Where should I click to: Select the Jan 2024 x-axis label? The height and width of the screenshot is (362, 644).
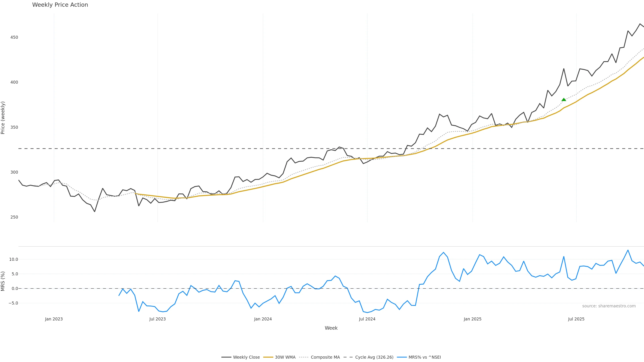263,319
